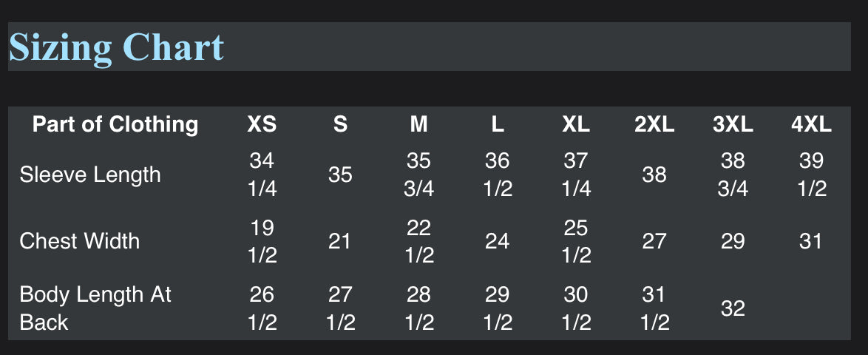Click the Chest Width row label
Image resolution: width=868 pixels, height=355 pixels.
click(x=80, y=241)
